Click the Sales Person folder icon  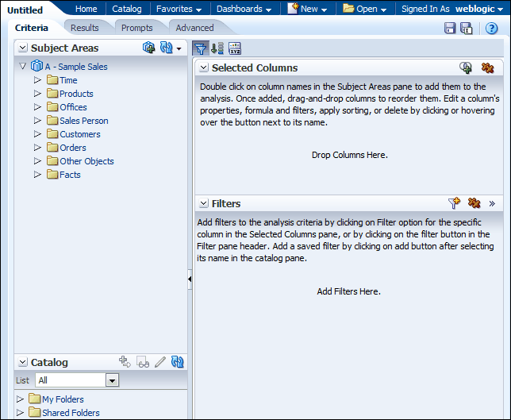pyautogui.click(x=52, y=120)
